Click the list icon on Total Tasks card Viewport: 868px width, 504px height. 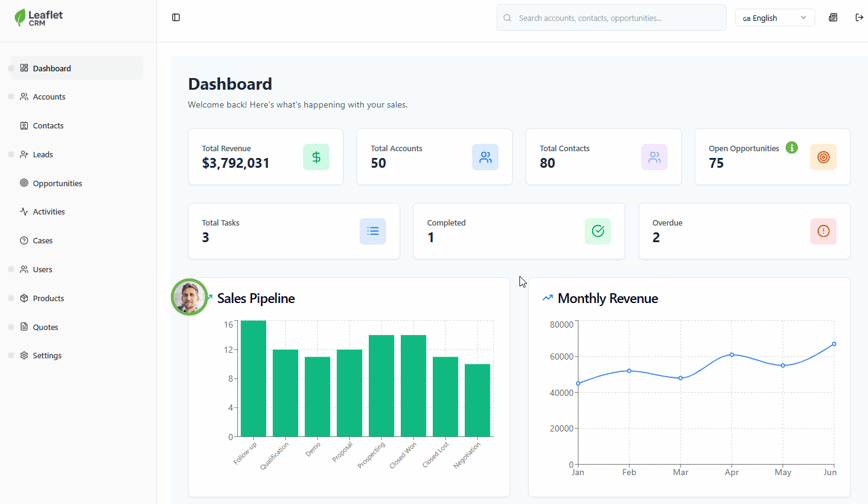(x=373, y=231)
